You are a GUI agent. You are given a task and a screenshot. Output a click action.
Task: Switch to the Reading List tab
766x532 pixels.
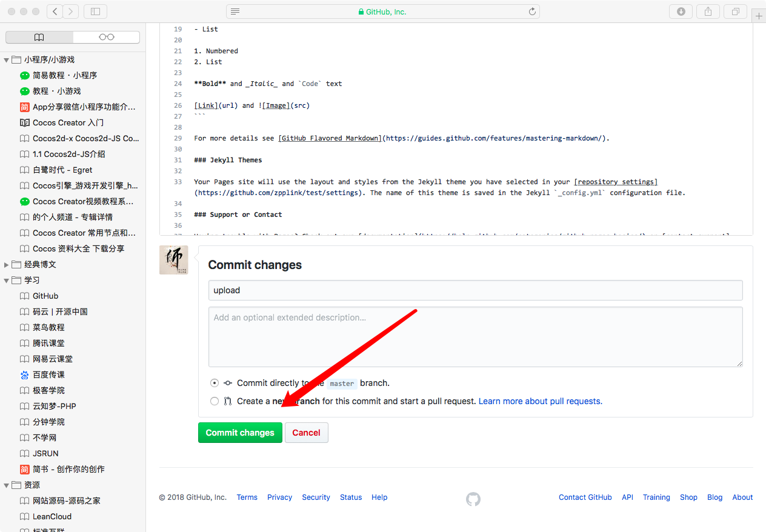(x=106, y=38)
